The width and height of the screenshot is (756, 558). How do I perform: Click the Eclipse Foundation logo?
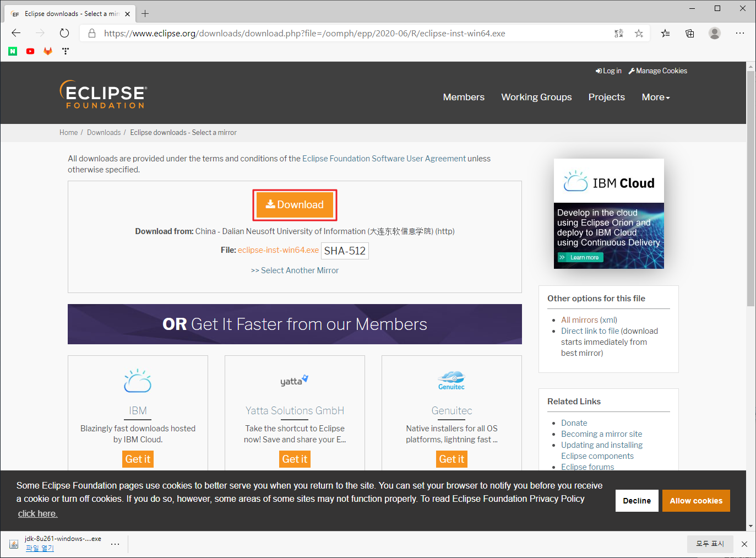[x=103, y=94]
